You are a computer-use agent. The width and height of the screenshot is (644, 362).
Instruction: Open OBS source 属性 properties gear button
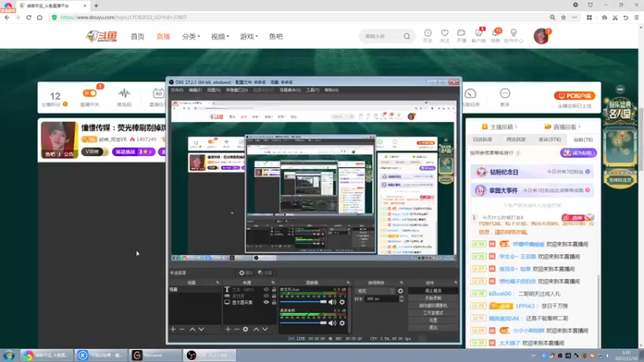pos(246,273)
